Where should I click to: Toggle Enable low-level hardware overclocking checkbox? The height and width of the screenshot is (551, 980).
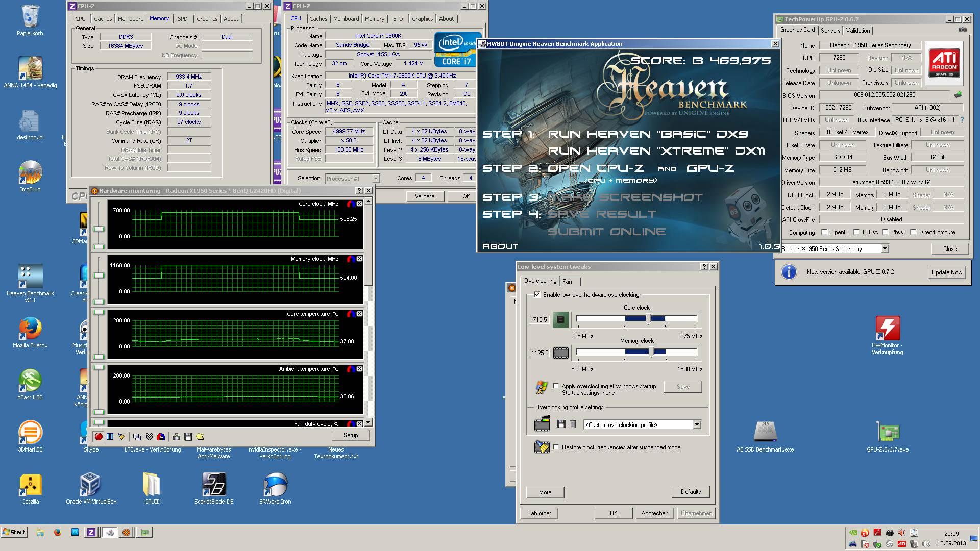pos(537,295)
